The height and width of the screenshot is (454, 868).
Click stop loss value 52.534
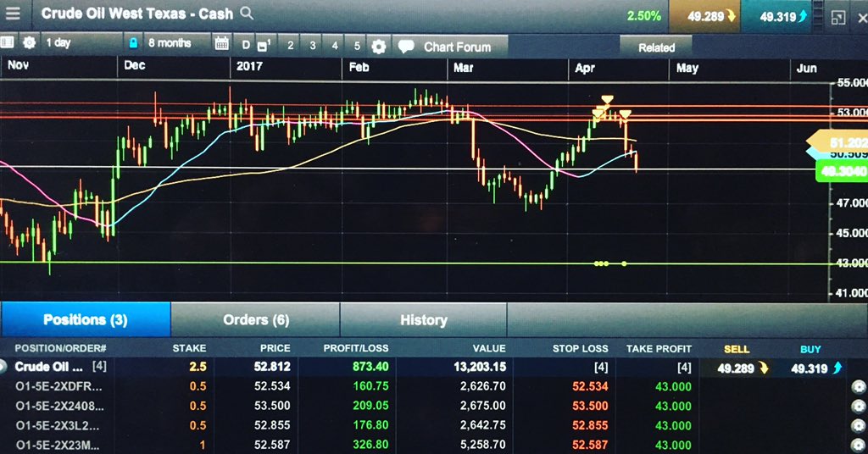[x=590, y=386]
